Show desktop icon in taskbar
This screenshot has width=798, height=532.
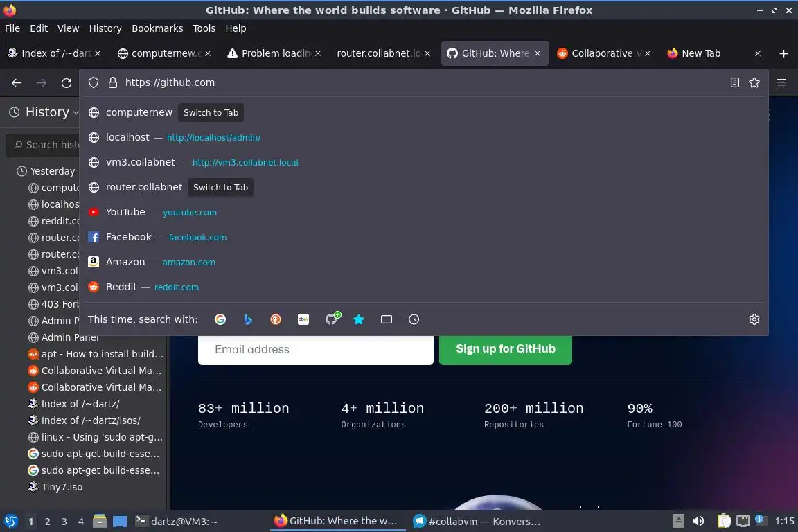(x=120, y=522)
